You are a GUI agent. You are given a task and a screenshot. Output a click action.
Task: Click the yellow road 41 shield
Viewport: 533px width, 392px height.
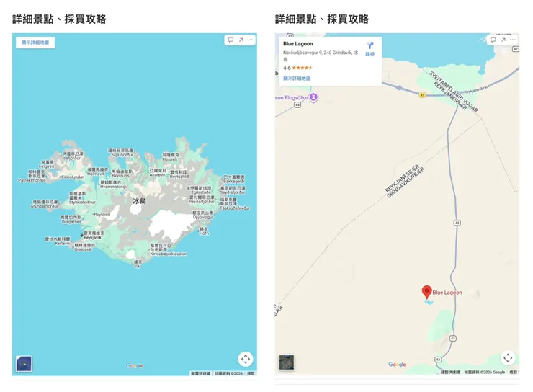(x=422, y=95)
